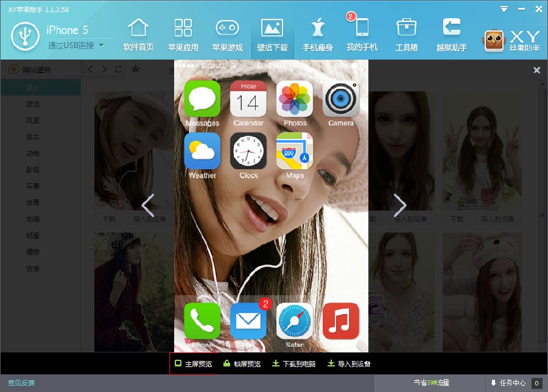Image resolution: width=548 pixels, height=392 pixels.
Task: Switch to 主屏预览 home screen preview
Action: point(193,364)
